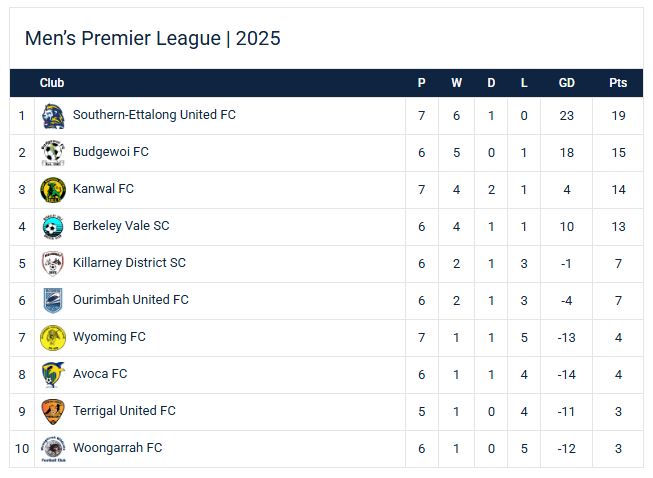Click the Kanwal FC club logo
Screen dimensions: 653x478
tap(53, 190)
